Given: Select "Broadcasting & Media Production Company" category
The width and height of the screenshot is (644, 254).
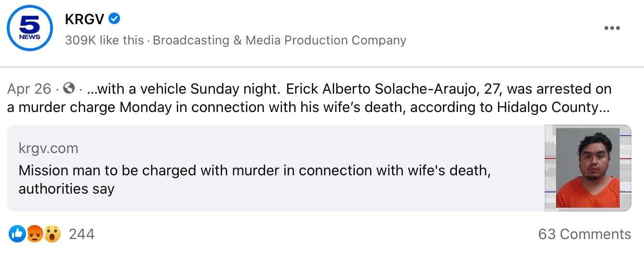Looking at the screenshot, I should (280, 40).
